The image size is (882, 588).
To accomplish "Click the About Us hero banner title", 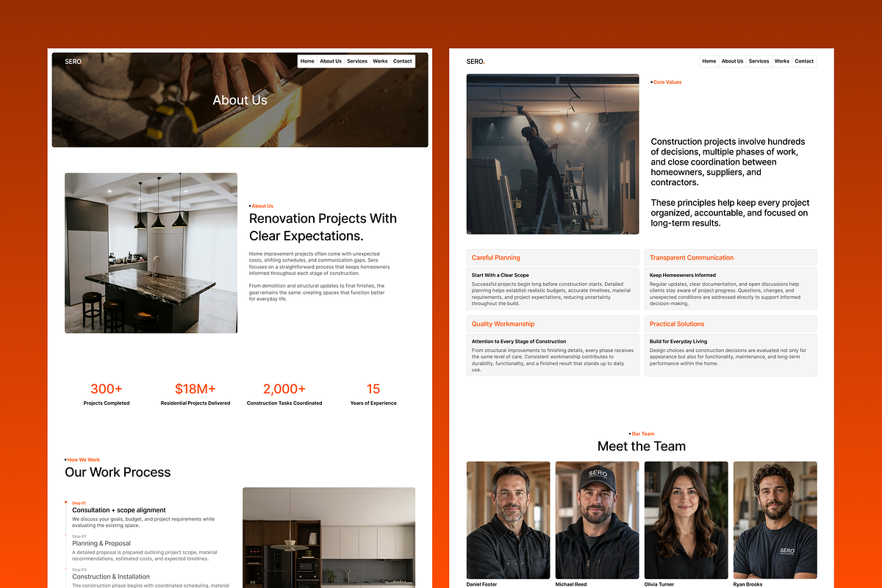I will tap(240, 100).
